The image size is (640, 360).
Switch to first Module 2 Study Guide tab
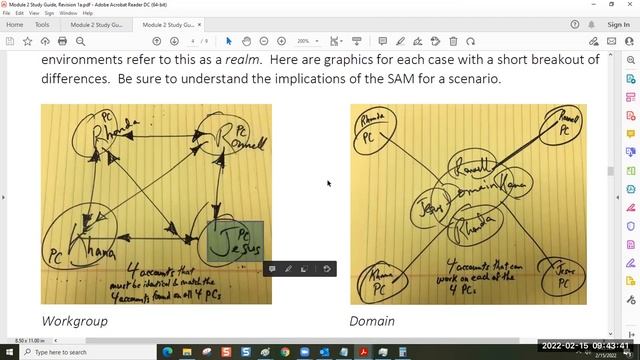pyautogui.click(x=96, y=24)
